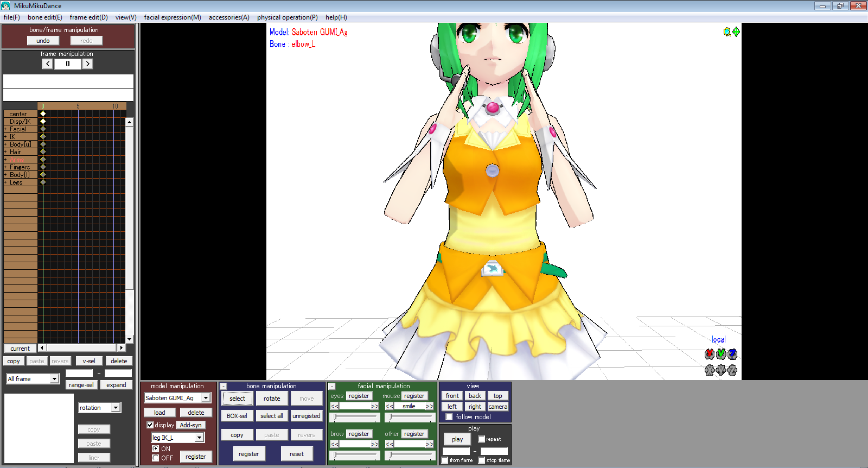
Task: Click the Disp/IK row keyframe diamond
Action: 43,122
